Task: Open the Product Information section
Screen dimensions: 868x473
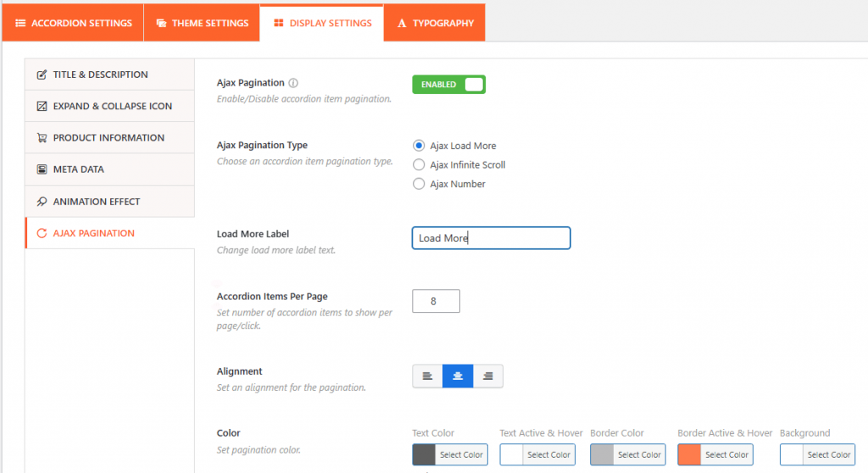Action: [110, 137]
